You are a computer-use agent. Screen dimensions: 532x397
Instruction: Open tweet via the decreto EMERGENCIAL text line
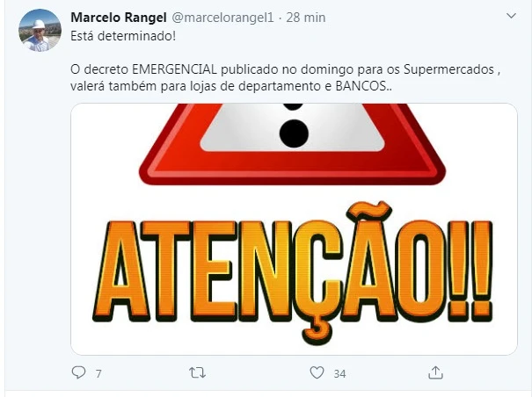[x=286, y=69]
